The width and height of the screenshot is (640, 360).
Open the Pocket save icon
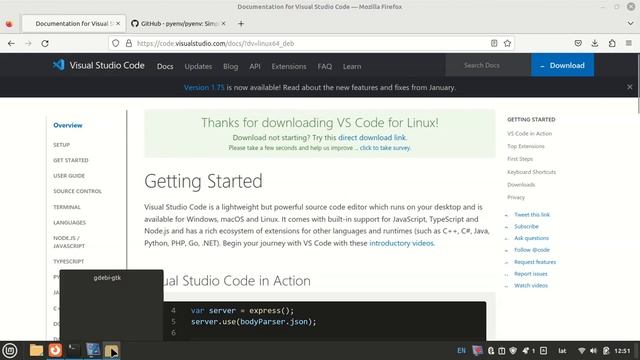point(578,43)
